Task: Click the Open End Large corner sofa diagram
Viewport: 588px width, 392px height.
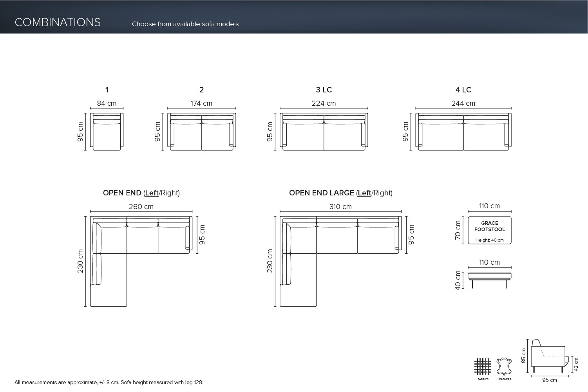Action: tap(341, 261)
